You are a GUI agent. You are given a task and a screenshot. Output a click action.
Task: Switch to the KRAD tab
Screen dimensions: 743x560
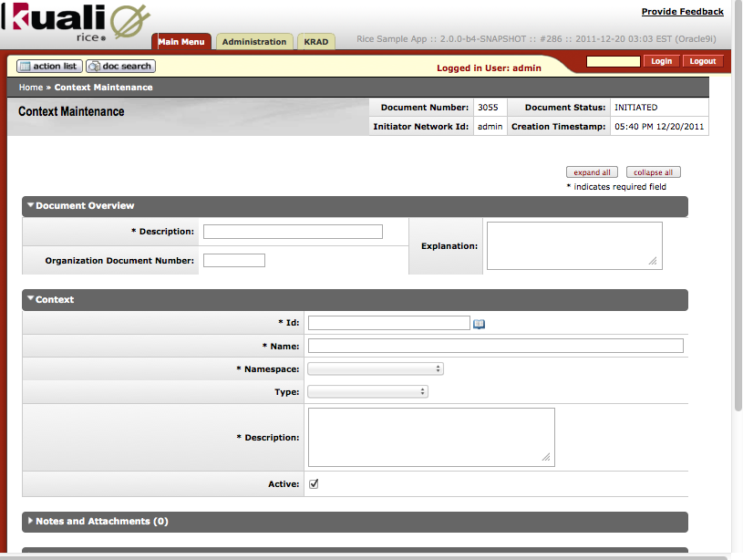pos(316,42)
